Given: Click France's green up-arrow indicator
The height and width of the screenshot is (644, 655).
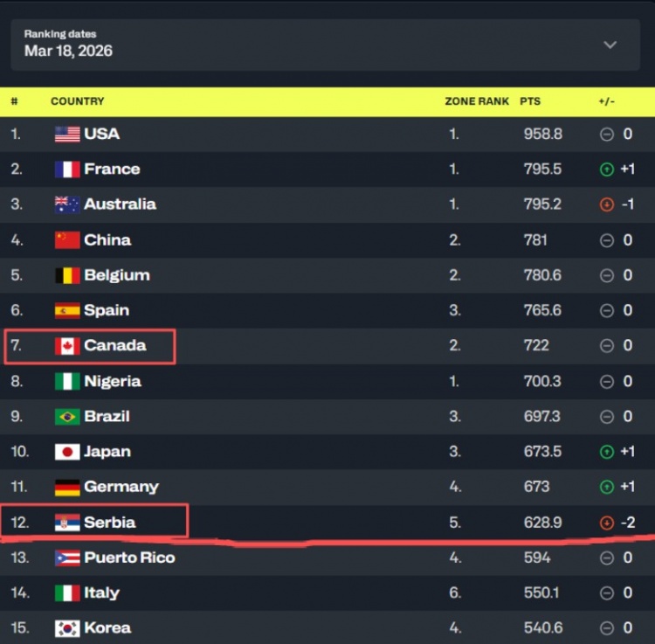Looking at the screenshot, I should 607,170.
